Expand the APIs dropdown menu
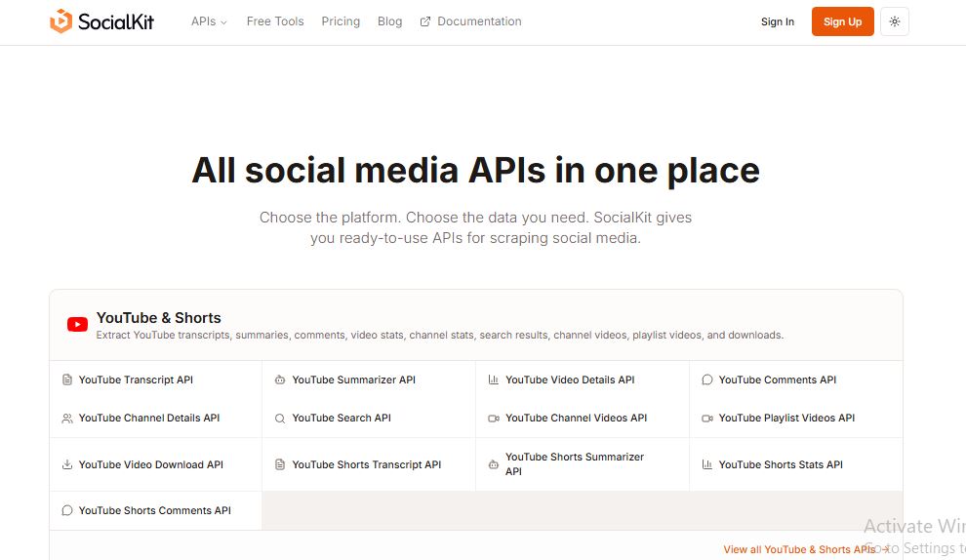Screen dimensions: 966x560 coord(209,21)
